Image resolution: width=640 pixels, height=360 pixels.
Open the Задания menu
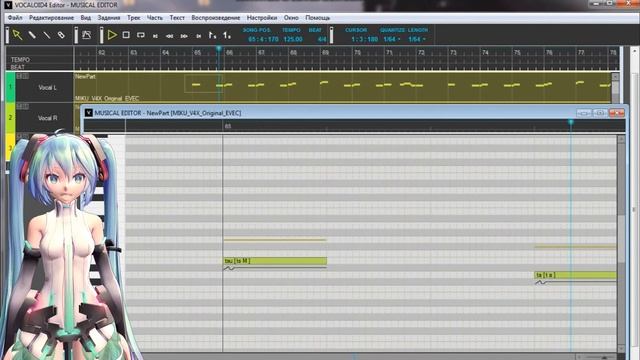[x=109, y=18]
